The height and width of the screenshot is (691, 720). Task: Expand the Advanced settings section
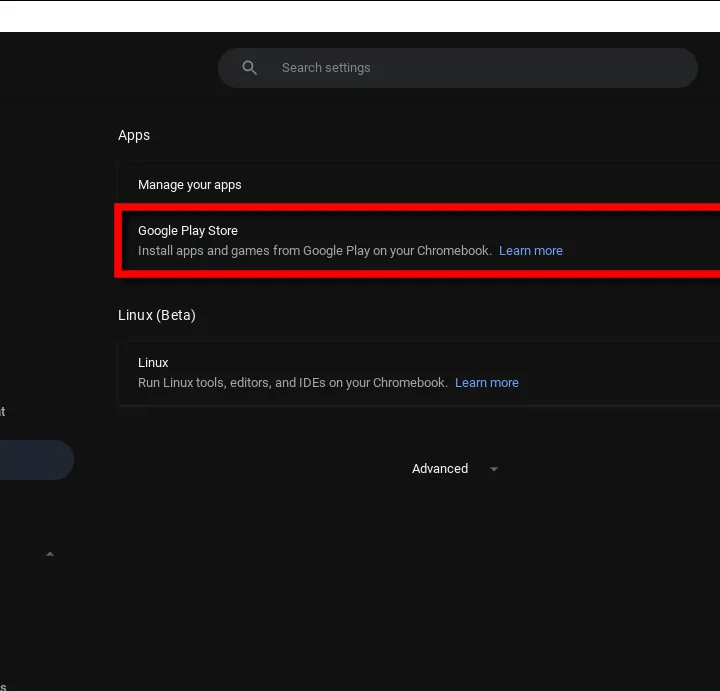pyautogui.click(x=455, y=469)
